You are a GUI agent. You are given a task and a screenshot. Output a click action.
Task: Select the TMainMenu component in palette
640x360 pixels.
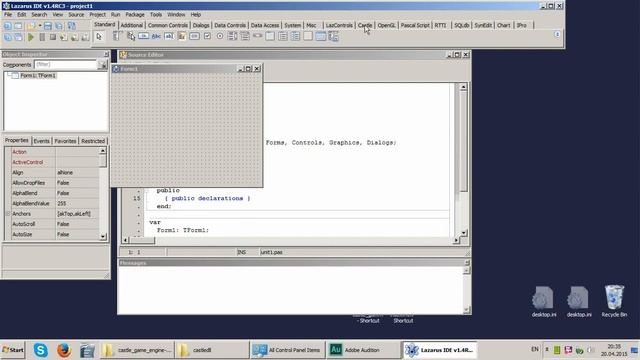(118, 36)
